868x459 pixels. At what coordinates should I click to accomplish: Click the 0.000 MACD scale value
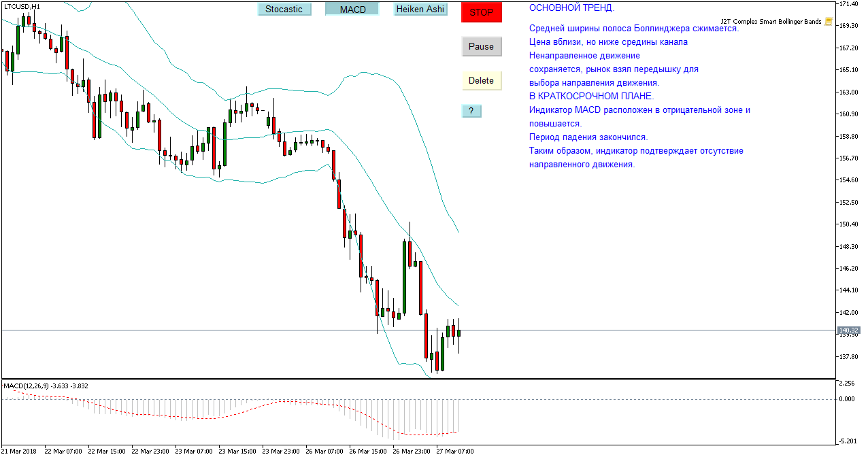[x=847, y=399]
